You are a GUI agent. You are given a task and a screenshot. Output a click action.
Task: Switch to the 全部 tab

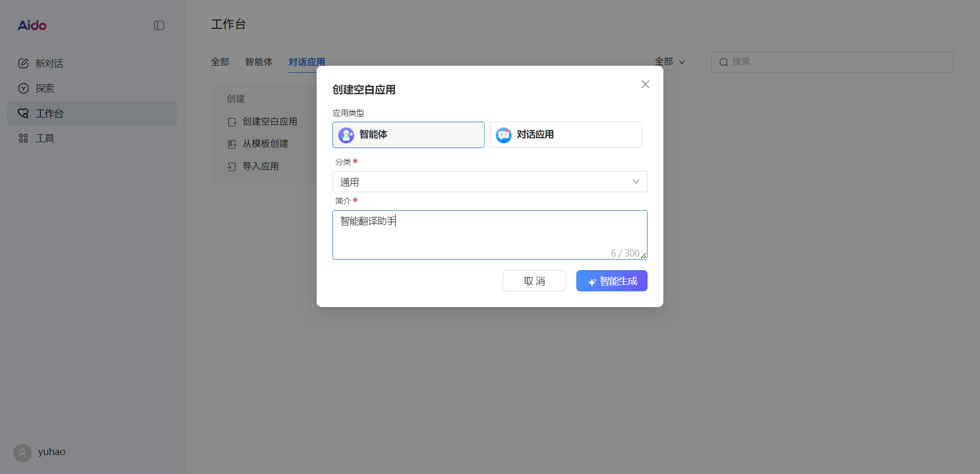(x=220, y=62)
